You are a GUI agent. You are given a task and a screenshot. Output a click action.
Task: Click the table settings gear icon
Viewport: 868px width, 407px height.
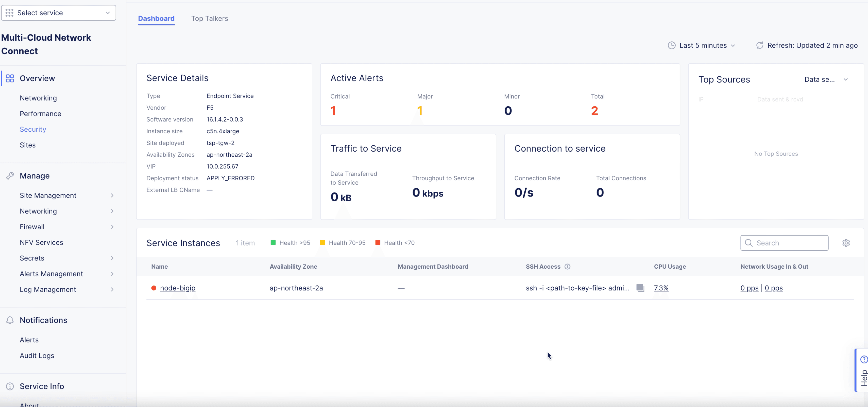pyautogui.click(x=846, y=243)
